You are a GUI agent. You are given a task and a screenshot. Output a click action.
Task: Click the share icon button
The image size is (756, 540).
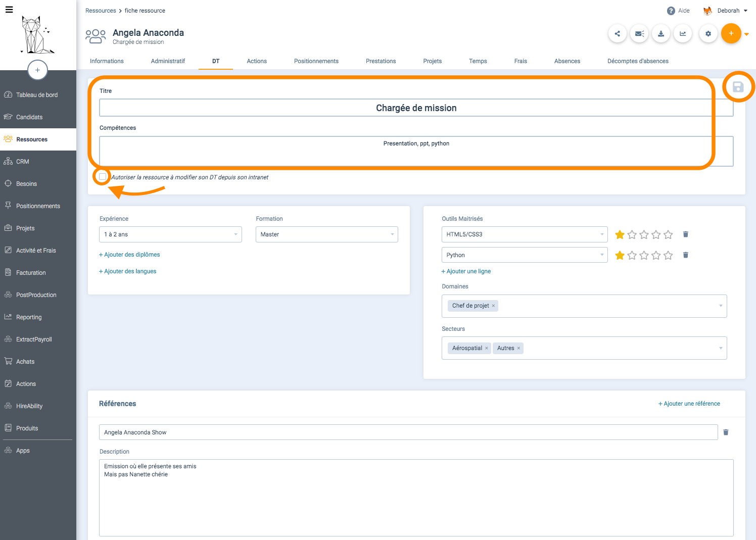point(617,34)
